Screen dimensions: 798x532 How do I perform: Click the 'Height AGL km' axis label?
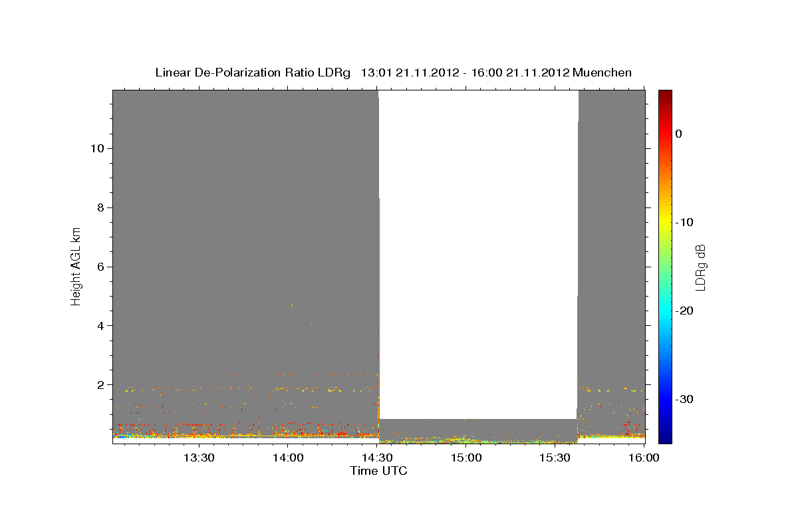click(x=76, y=267)
